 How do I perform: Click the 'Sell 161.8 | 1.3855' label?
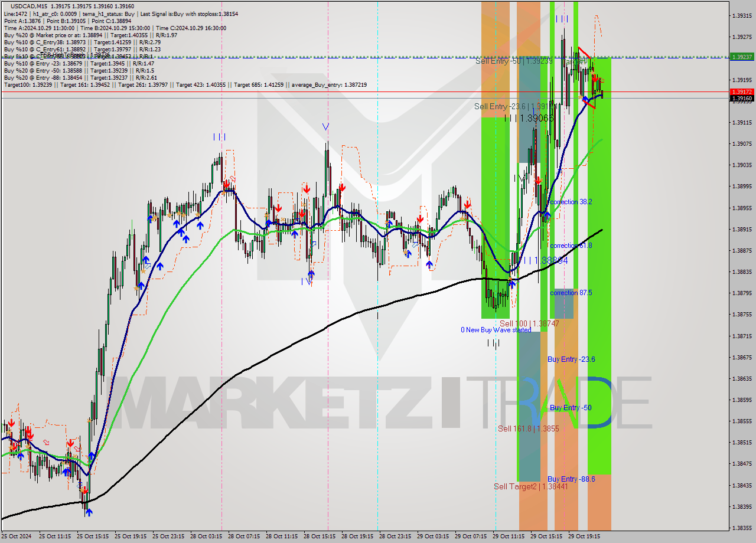tap(528, 428)
